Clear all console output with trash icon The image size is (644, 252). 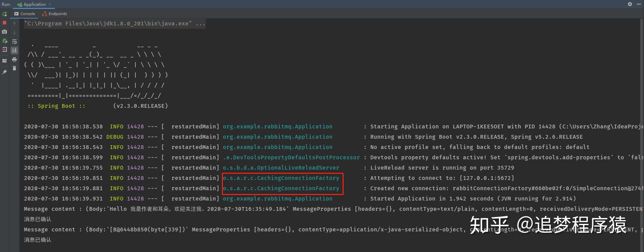click(14, 68)
